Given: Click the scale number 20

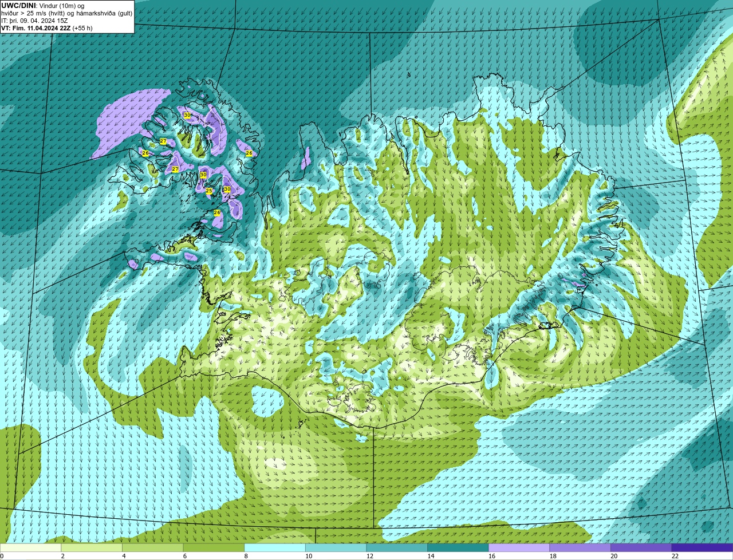Looking at the screenshot, I should (614, 556).
